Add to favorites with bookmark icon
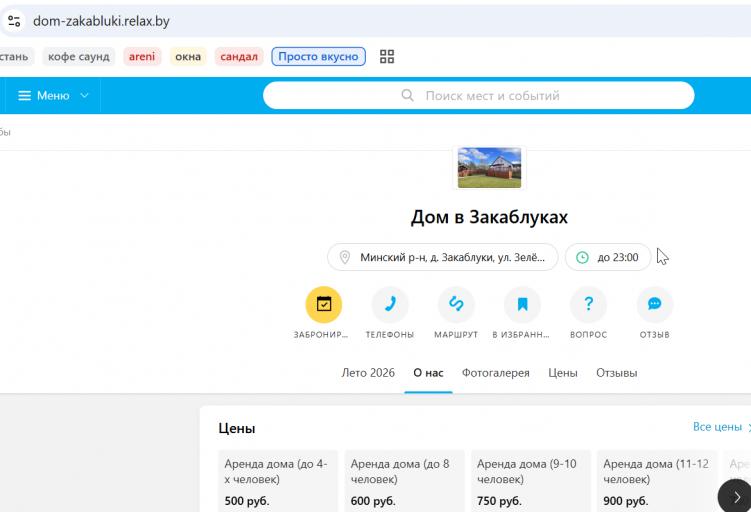 click(522, 304)
